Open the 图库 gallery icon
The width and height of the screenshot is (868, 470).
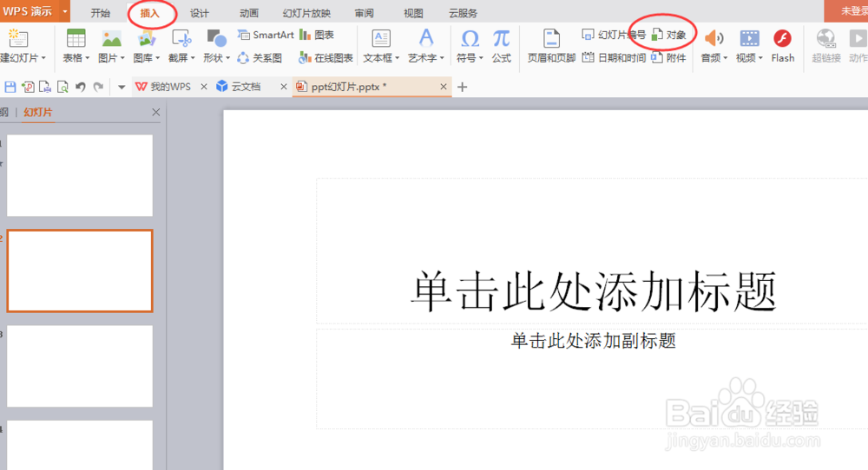(x=146, y=38)
